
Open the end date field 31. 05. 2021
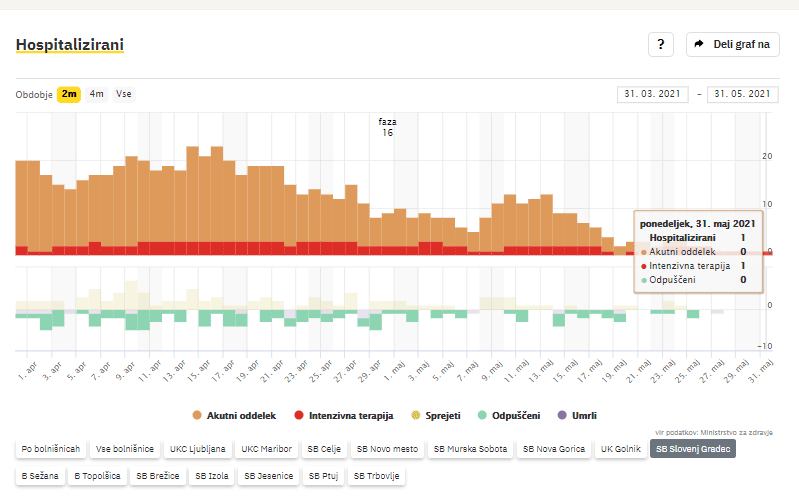click(x=741, y=94)
